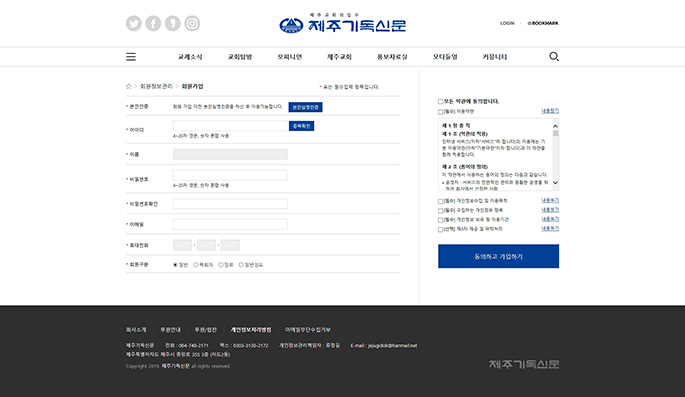Open 개인정보처리방침 footer link
This screenshot has width=685, height=397.
coord(251,330)
